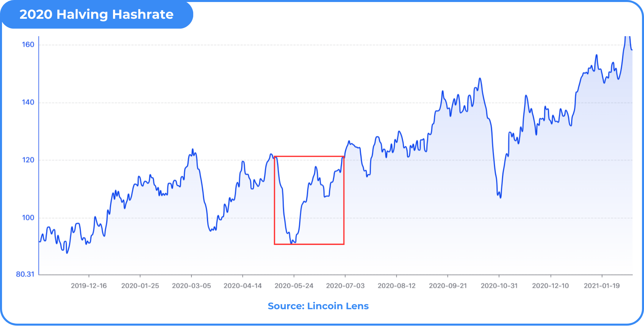Select the 160 y-axis label

pyautogui.click(x=28, y=45)
